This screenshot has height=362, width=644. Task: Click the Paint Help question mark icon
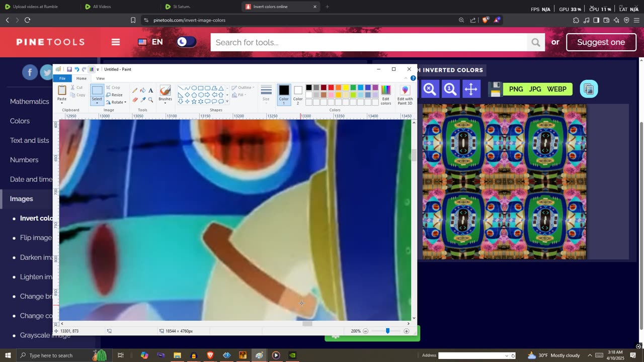(413, 78)
